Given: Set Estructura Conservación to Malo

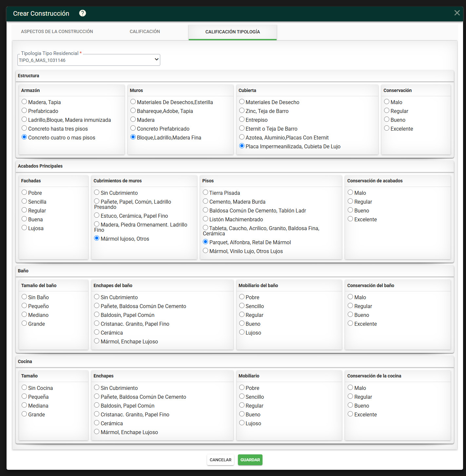Looking at the screenshot, I should [387, 102].
